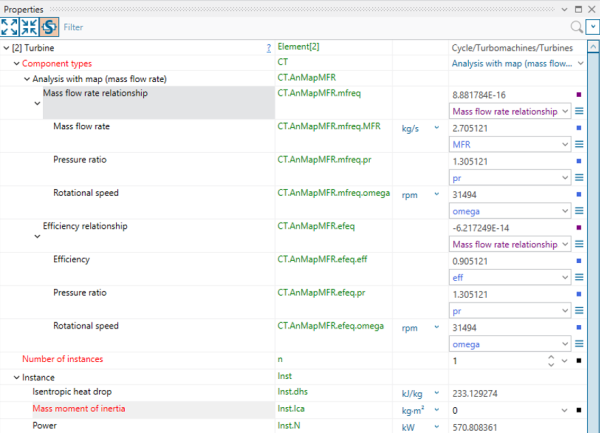Collapse the Mass flow rate relationship group
The image size is (600, 433).
pyautogui.click(x=37, y=103)
